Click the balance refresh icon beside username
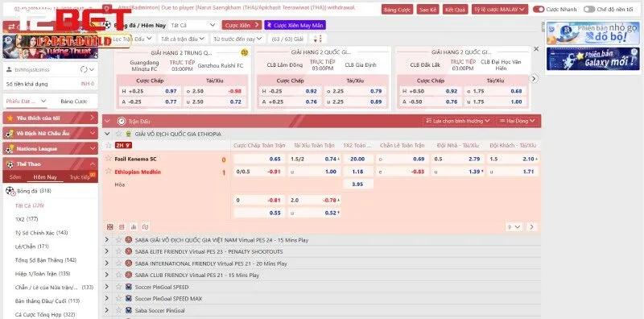Image resolution: width=644 pixels, height=319 pixels. pos(84,69)
